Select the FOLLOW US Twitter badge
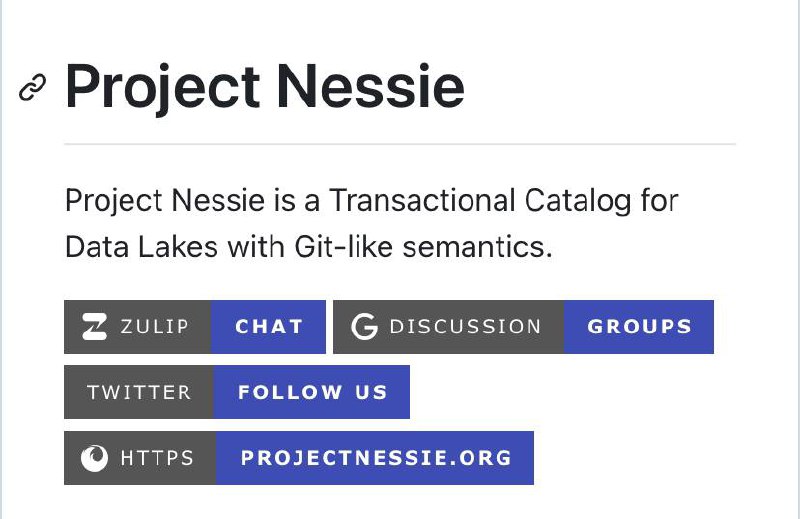This screenshot has height=519, width=800. click(237, 392)
